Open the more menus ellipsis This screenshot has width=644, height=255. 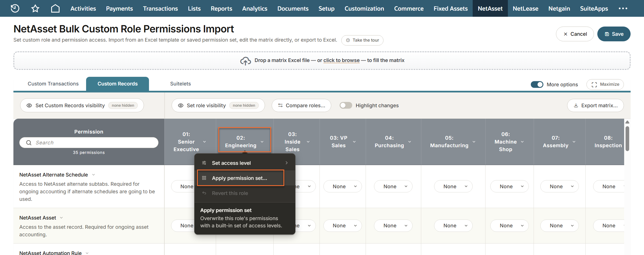(623, 8)
